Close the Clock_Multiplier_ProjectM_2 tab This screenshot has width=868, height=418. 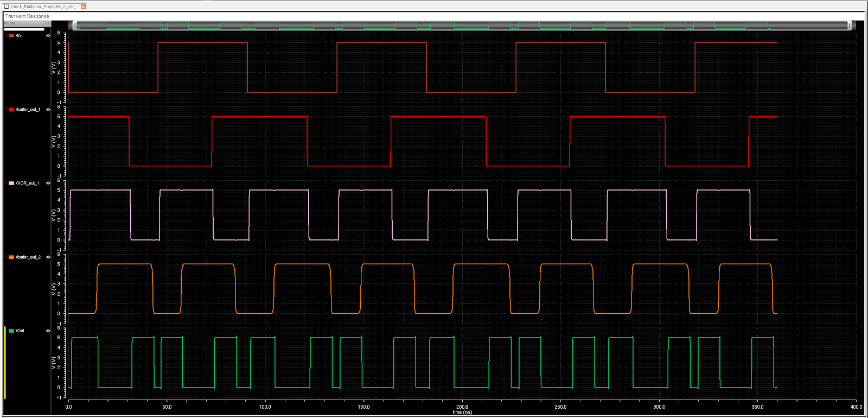click(84, 7)
